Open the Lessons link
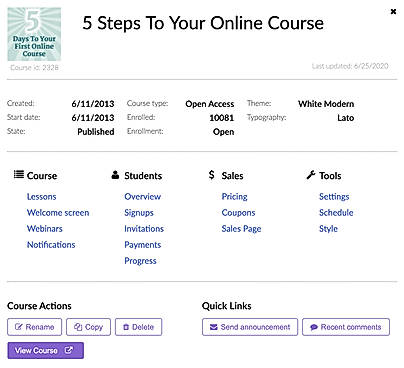Image resolution: width=404 pixels, height=368 pixels. click(x=42, y=197)
